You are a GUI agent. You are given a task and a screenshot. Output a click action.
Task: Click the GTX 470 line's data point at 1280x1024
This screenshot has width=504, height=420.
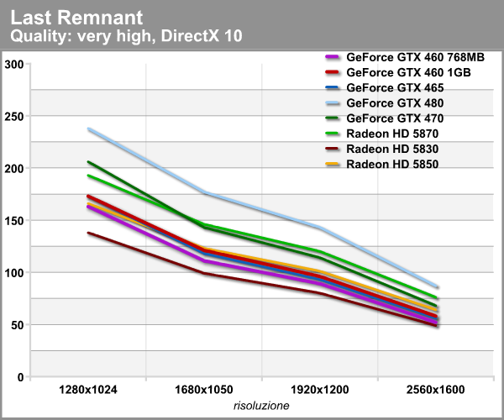click(88, 161)
